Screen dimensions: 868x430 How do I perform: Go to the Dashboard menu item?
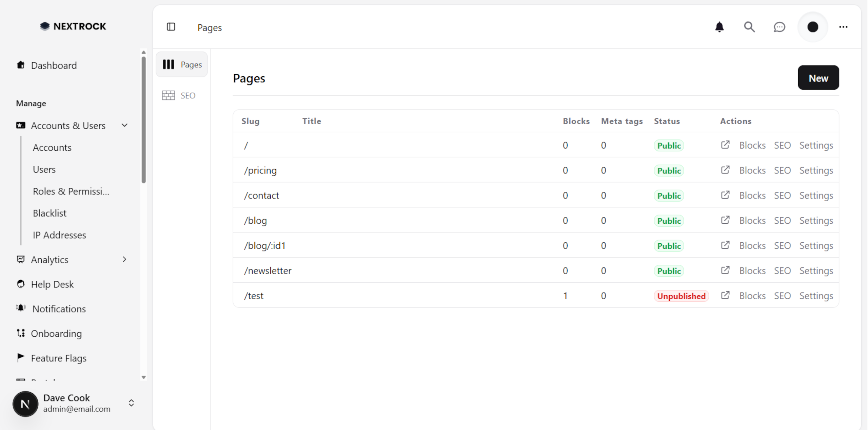[x=54, y=65]
